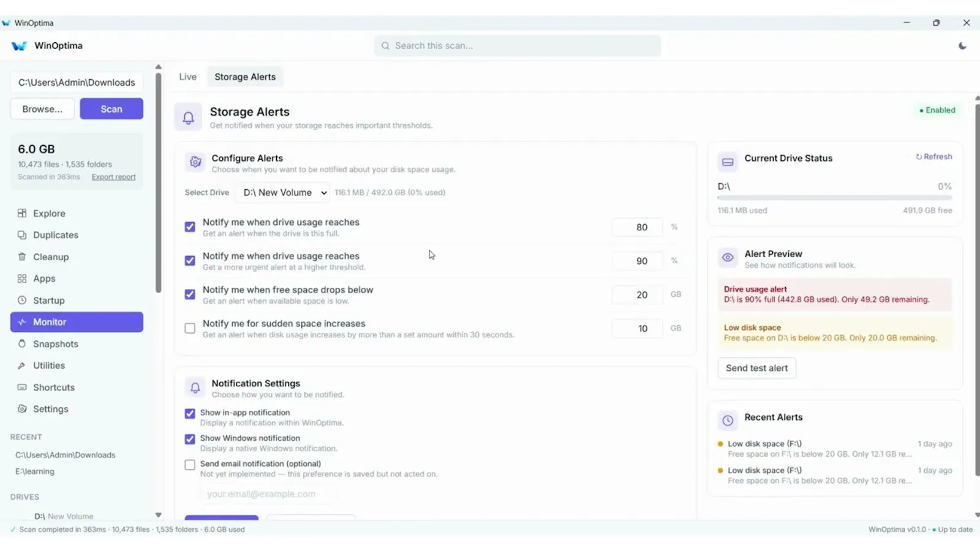Open the Select Drive dropdown
This screenshot has width=980, height=551.
(284, 192)
